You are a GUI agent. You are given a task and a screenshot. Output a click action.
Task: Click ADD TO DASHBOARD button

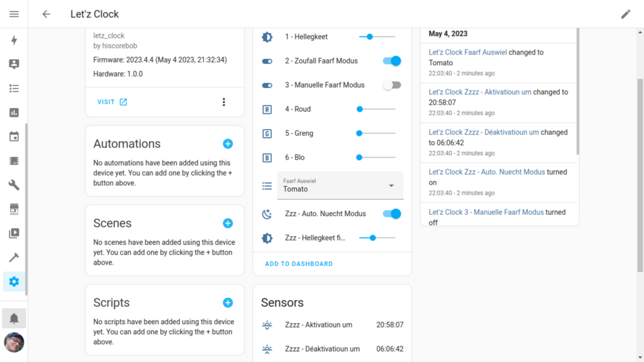[299, 264]
